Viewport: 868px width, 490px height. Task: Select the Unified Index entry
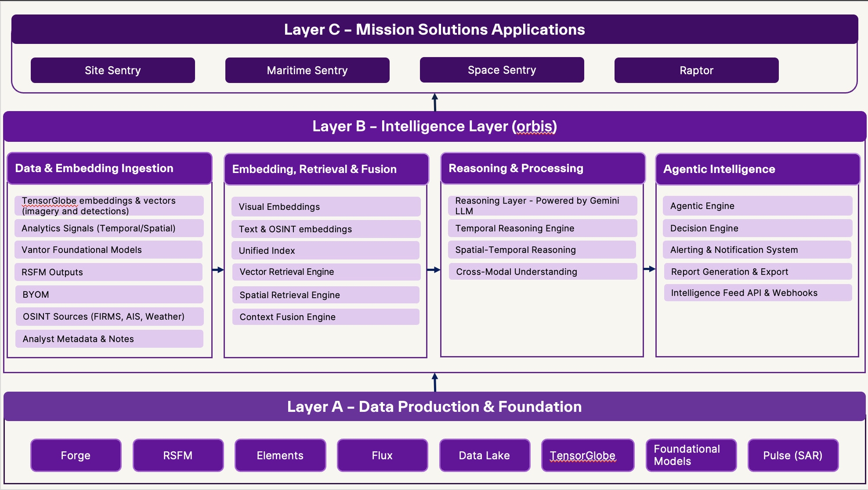tap(325, 250)
